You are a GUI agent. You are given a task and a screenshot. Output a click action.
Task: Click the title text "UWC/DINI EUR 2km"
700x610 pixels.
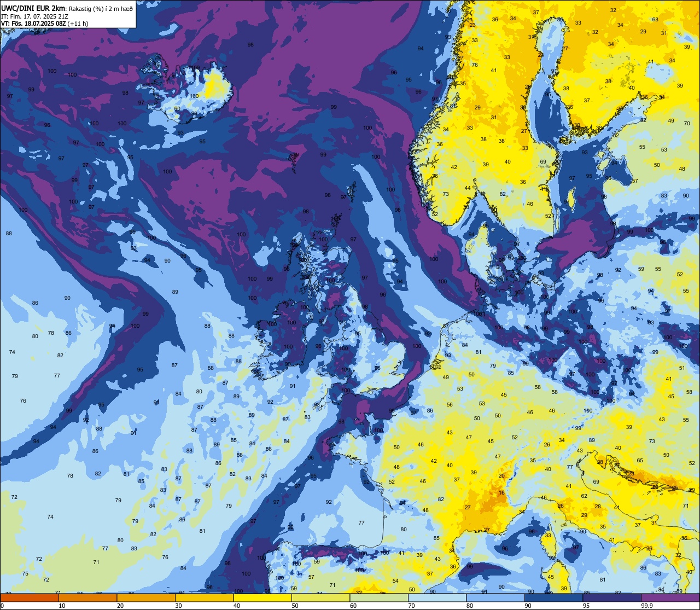point(33,8)
